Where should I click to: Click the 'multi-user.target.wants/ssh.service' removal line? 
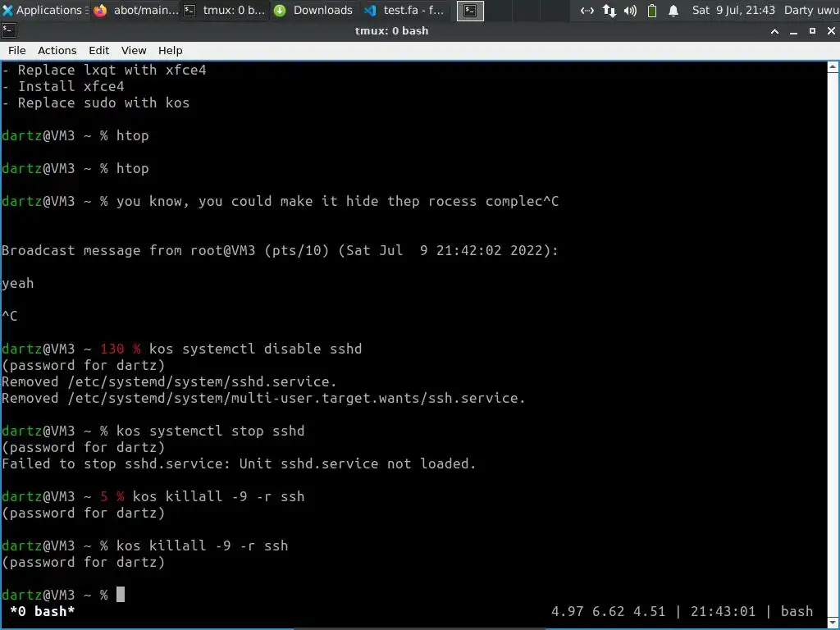(263, 399)
